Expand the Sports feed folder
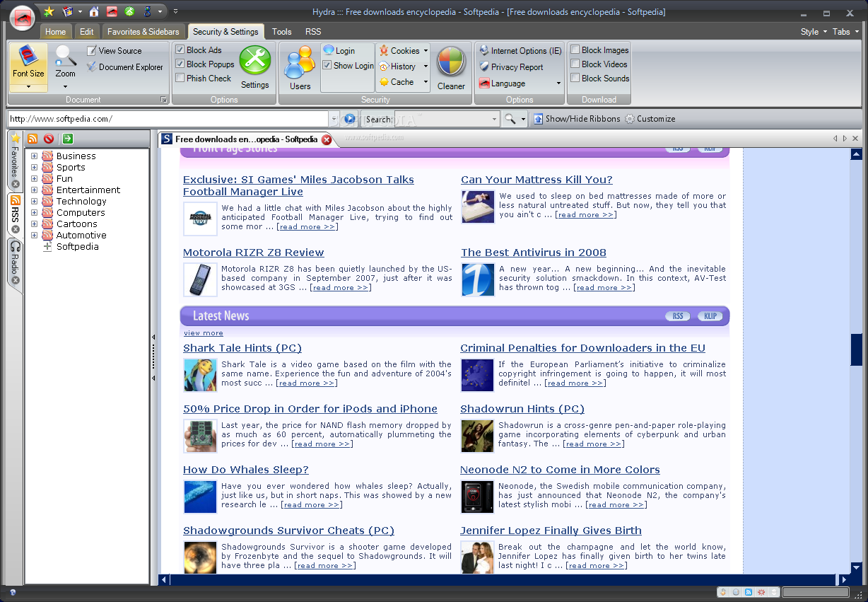Screen dimensions: 868x602 pos(34,168)
